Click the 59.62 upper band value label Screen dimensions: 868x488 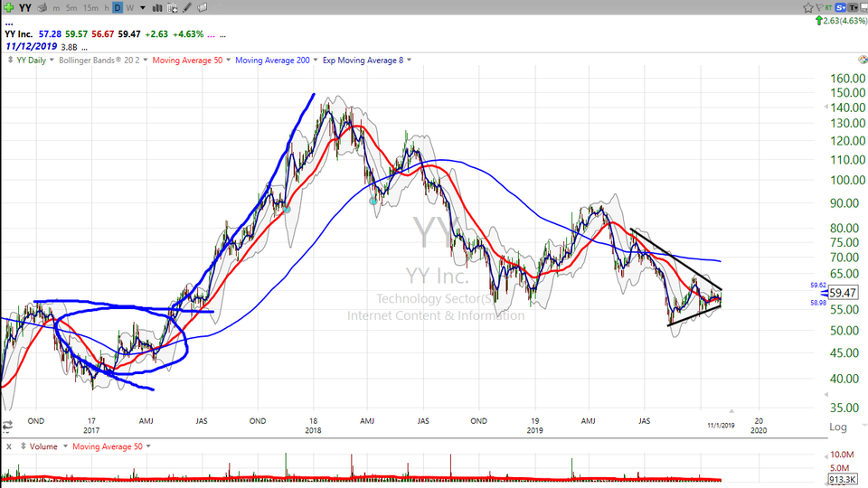click(818, 286)
